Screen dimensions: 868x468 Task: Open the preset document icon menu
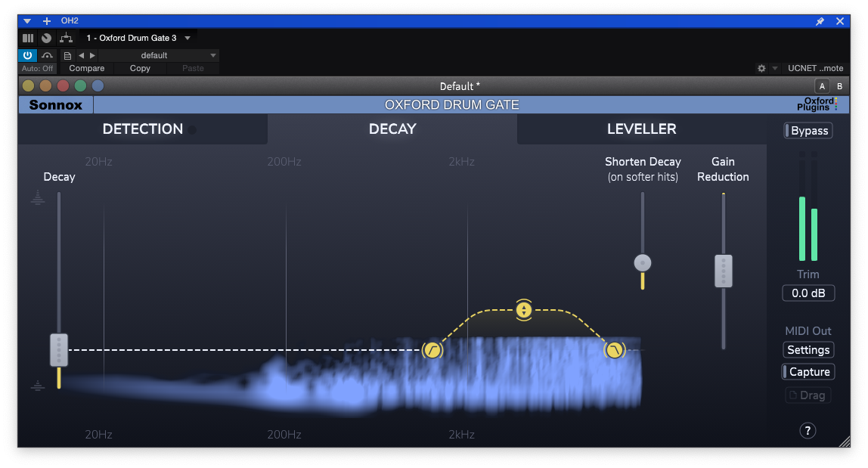(x=67, y=55)
